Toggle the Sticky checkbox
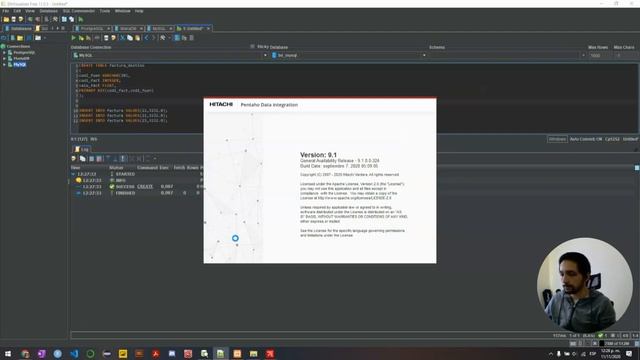640x360 pixels. coord(252,47)
